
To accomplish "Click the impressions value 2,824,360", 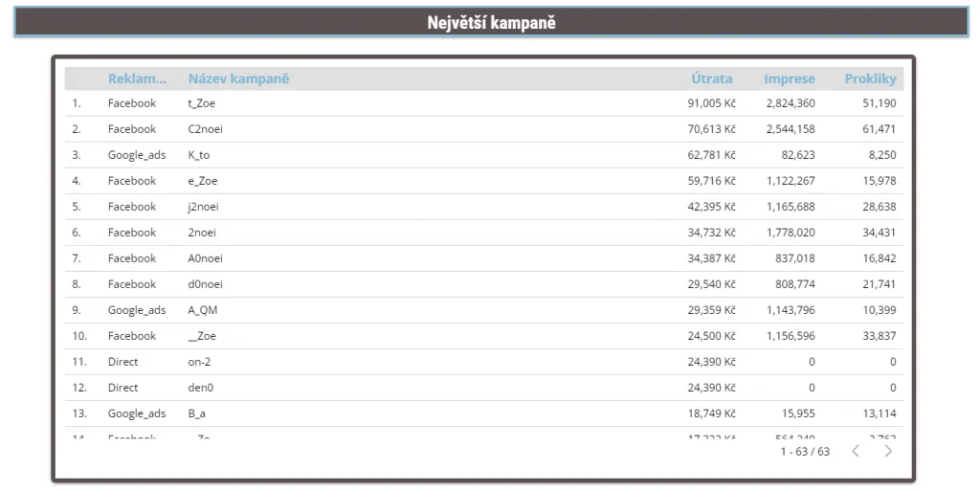I will [x=791, y=103].
